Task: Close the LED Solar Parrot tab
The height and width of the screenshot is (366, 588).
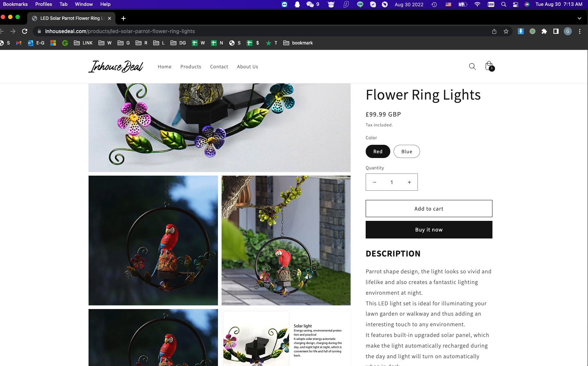Action: point(110,18)
